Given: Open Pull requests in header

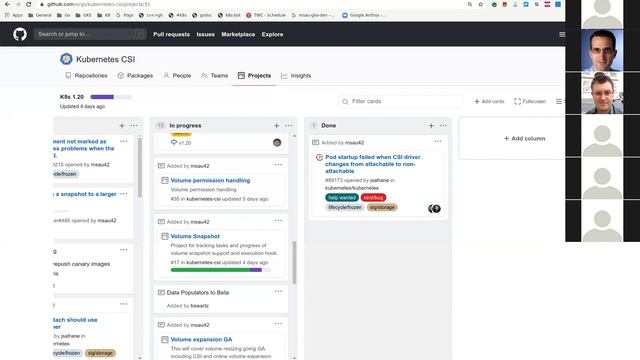Looking at the screenshot, I should coord(171,34).
